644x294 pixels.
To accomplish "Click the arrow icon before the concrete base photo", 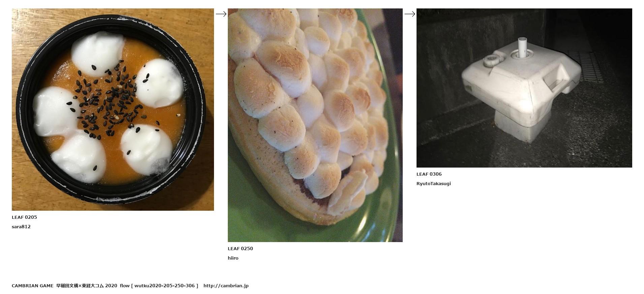I will click(410, 14).
